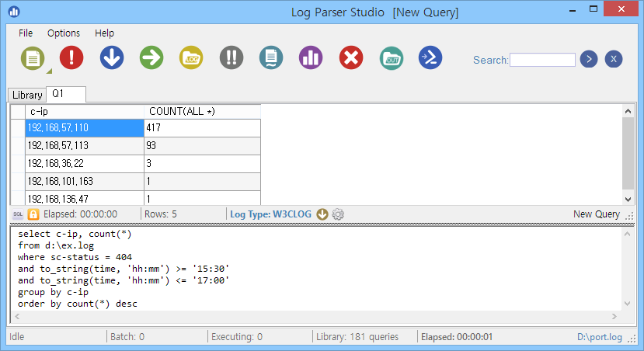Click the green right-arrow toolbar icon

pos(151,57)
